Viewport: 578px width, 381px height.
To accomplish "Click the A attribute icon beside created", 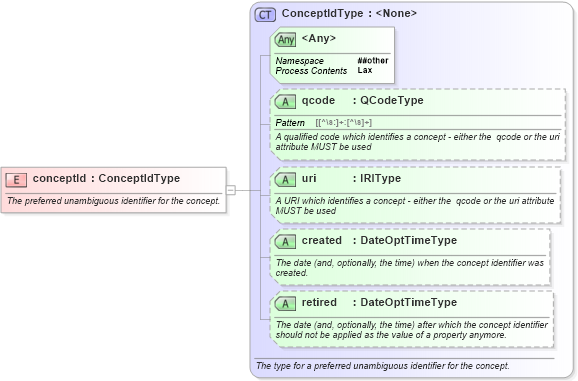I will [x=285, y=242].
